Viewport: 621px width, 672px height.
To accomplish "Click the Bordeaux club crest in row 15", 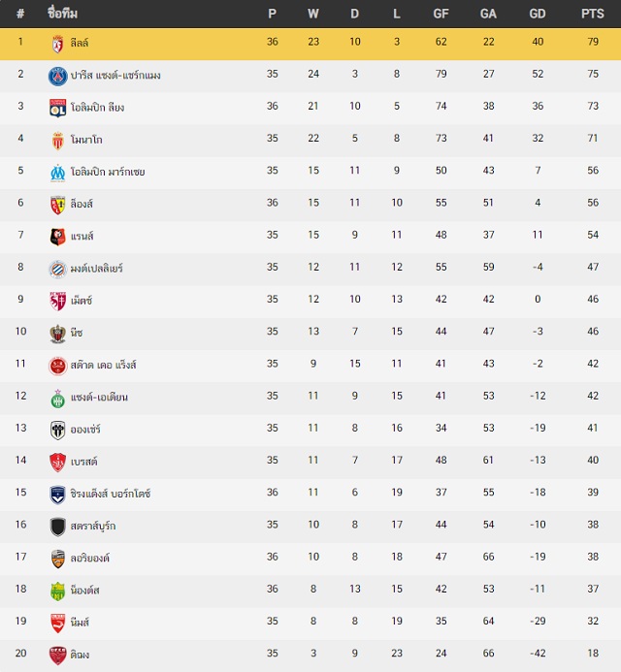I will [x=58, y=495].
